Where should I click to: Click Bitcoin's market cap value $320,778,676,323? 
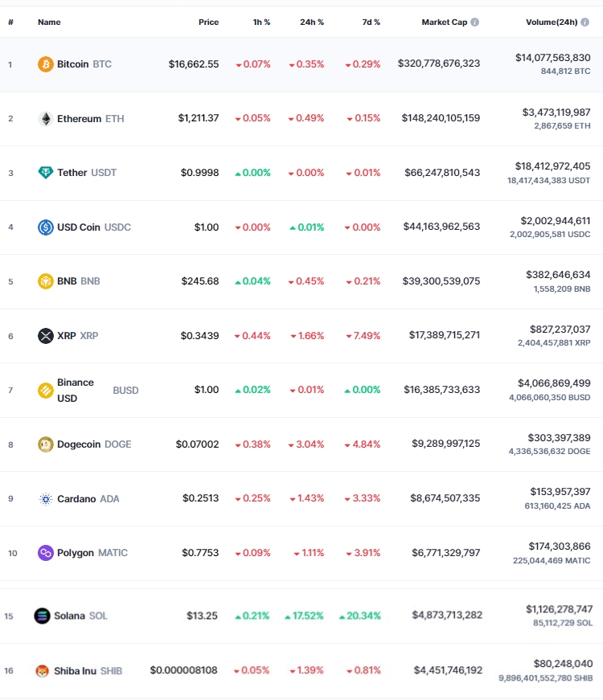(x=439, y=63)
